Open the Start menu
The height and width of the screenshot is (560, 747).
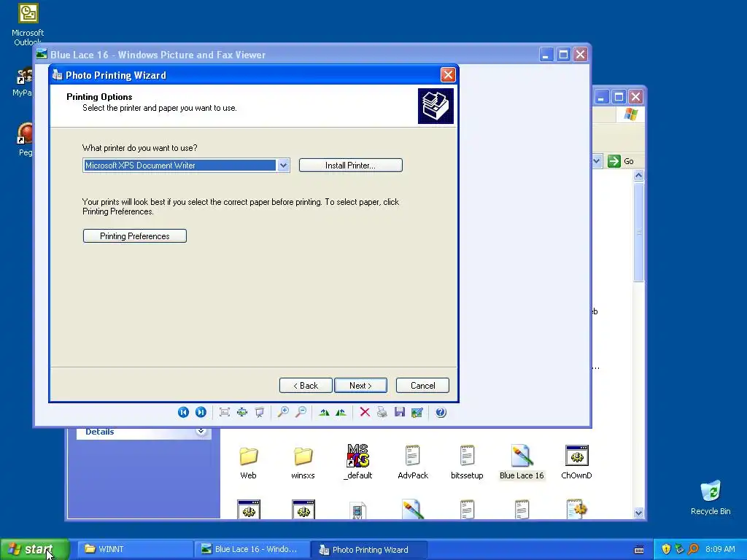coord(34,550)
